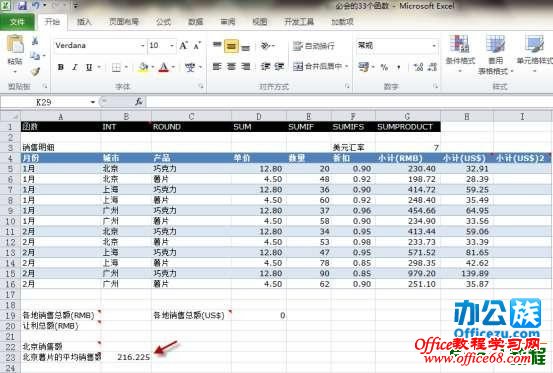This screenshot has height=373, width=553.
Task: Open Number group dialog launcher
Action: (436, 86)
